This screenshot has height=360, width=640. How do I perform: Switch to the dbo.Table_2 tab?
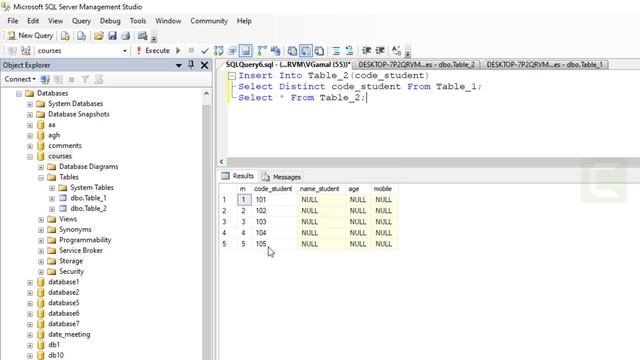tap(416, 64)
